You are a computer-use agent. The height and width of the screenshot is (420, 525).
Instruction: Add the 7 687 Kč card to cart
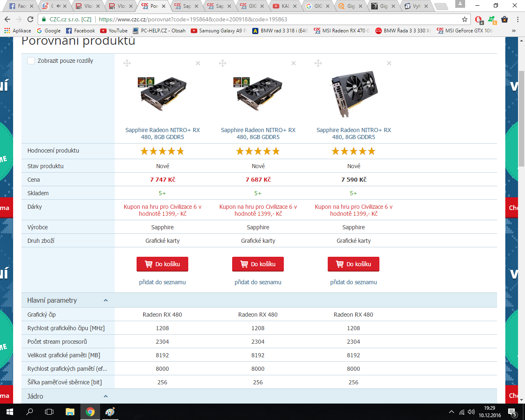coord(258,264)
